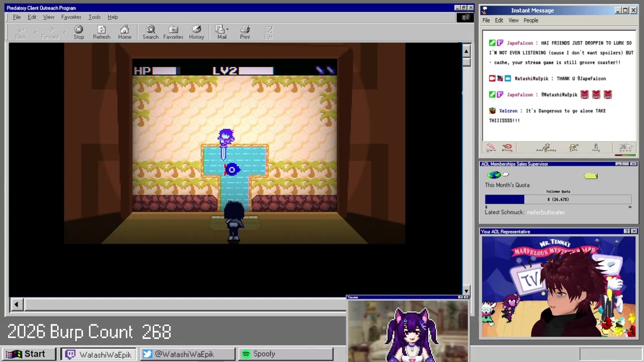Open Edit menu in Instant Message
Viewport: 644px width, 362px height.
(499, 21)
